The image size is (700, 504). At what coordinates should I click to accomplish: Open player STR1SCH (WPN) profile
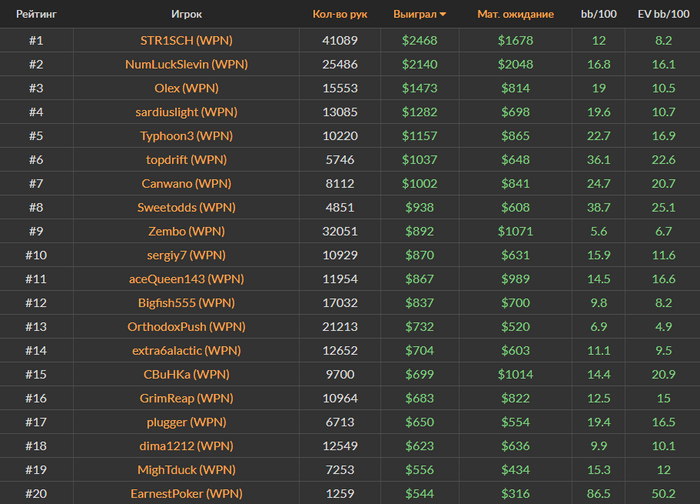(x=186, y=40)
